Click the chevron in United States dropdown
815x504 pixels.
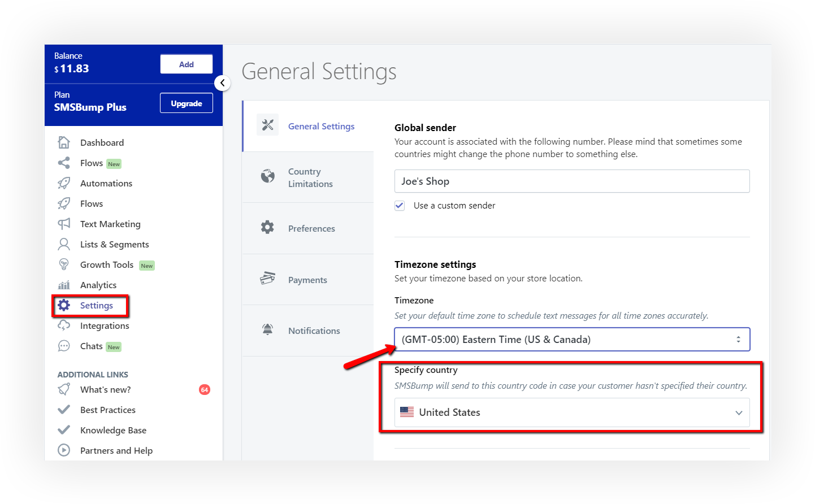click(739, 413)
